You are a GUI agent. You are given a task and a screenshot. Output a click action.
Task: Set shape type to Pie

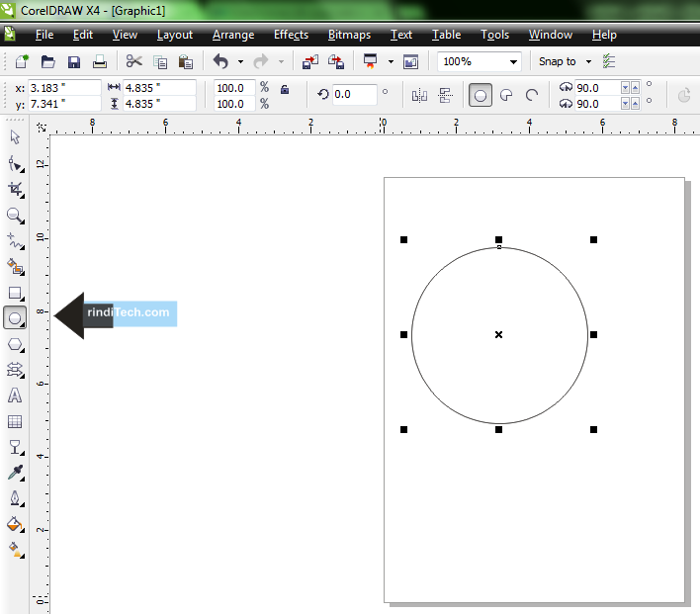pyautogui.click(x=506, y=95)
